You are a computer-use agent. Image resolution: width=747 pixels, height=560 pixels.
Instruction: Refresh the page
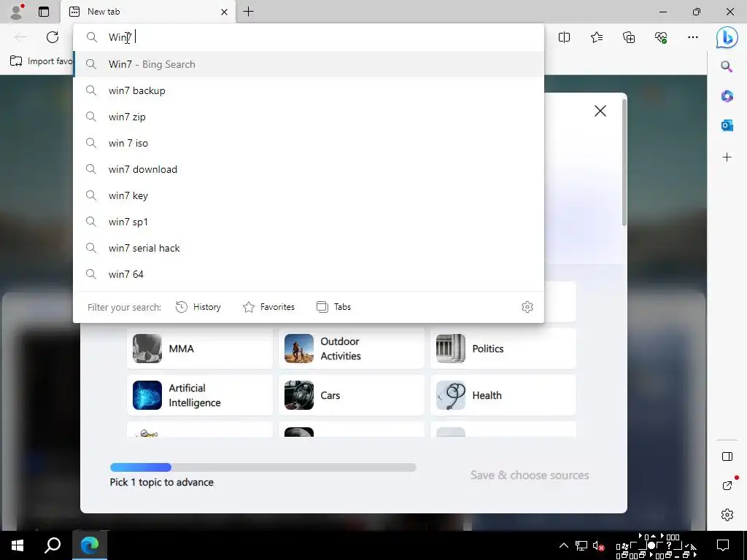(x=53, y=37)
